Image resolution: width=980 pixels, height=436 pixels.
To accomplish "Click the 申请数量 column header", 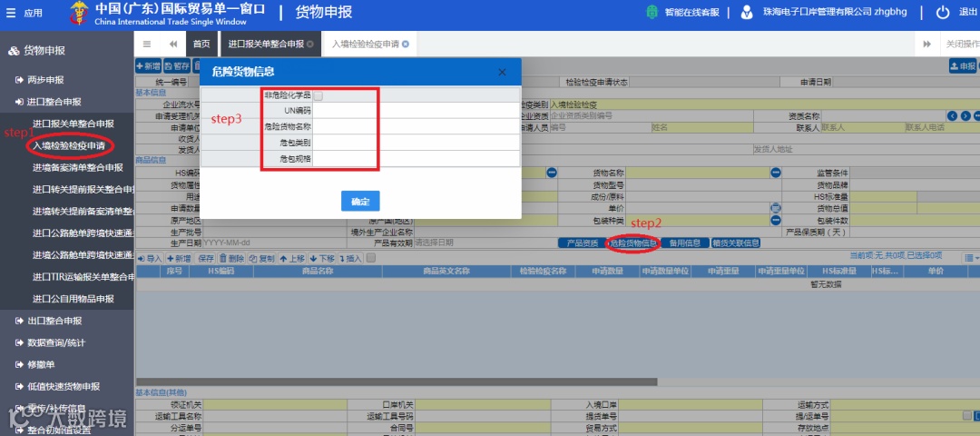I will [607, 272].
